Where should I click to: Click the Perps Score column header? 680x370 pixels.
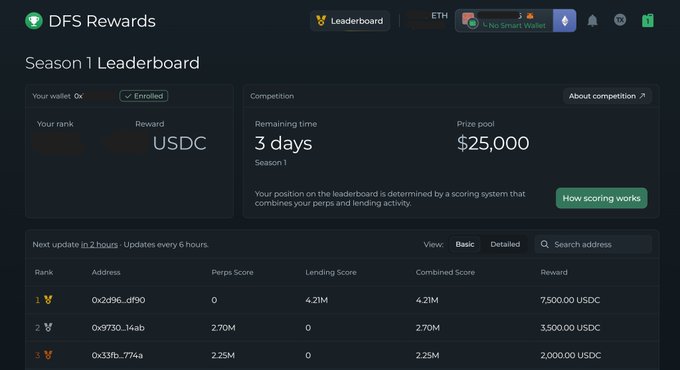coord(232,272)
